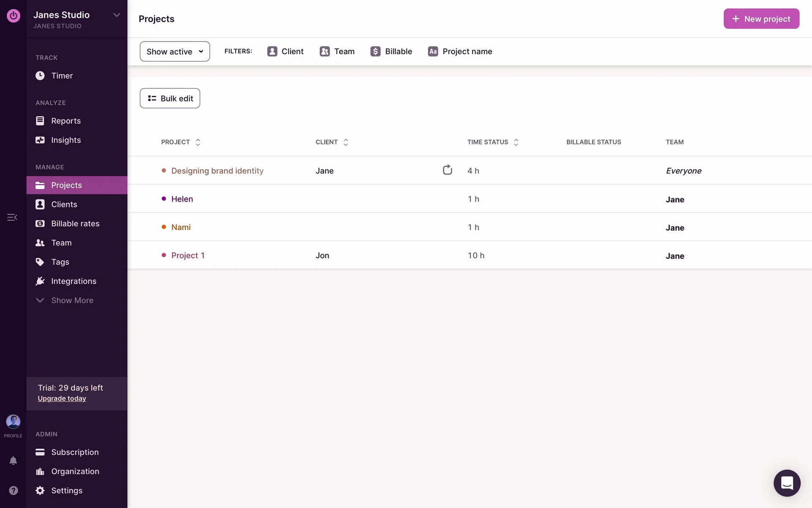Click the recurring icon on Designing brand identity
Image resolution: width=812 pixels, height=508 pixels.
click(447, 170)
